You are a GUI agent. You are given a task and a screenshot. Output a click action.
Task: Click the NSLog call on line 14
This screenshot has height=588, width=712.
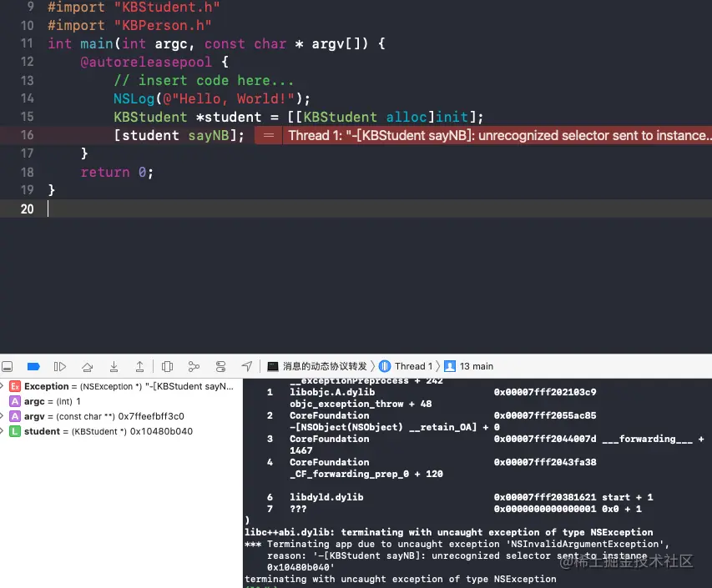[x=134, y=98]
